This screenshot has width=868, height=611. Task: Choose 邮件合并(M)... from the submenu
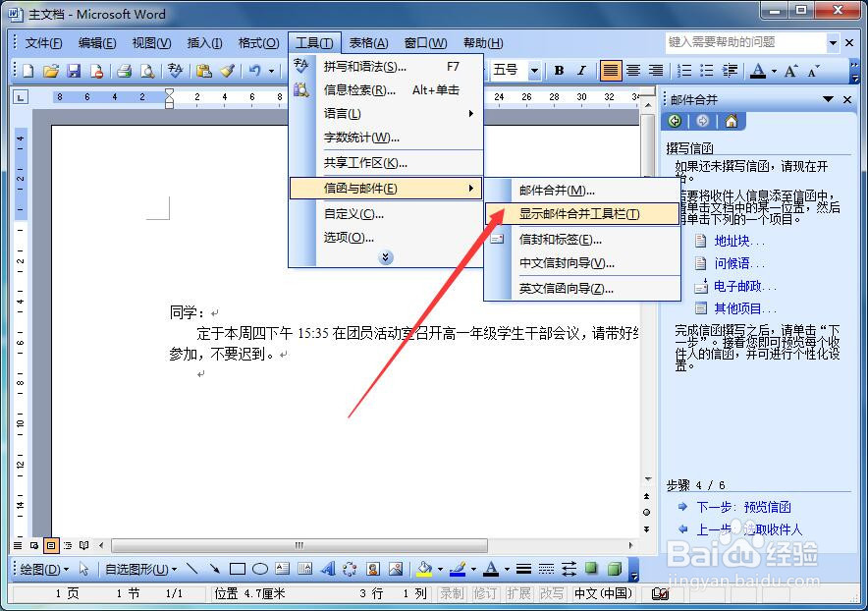582,191
